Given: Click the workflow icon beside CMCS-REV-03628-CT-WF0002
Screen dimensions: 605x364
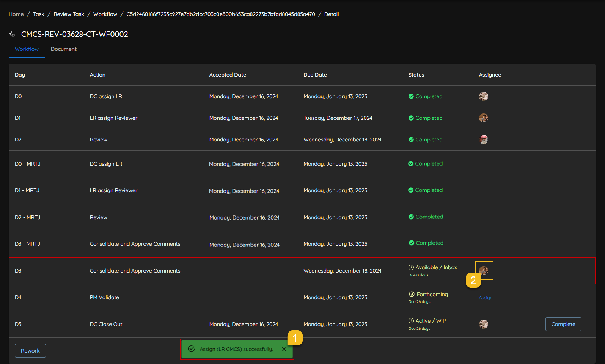Looking at the screenshot, I should [x=12, y=34].
